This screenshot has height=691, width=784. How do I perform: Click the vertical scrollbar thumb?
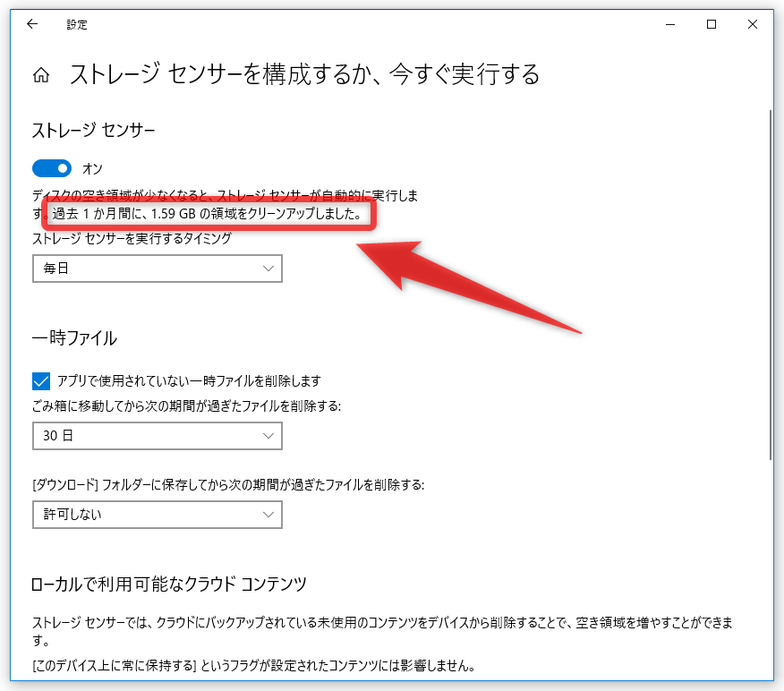pos(771,284)
